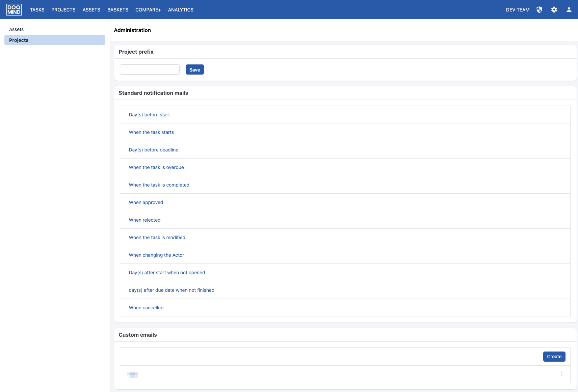
Task: Create a new custom email
Action: click(x=554, y=357)
